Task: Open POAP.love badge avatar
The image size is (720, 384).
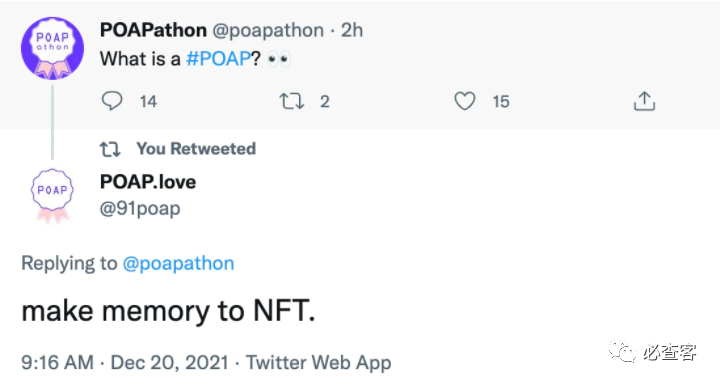Action: tap(52, 196)
